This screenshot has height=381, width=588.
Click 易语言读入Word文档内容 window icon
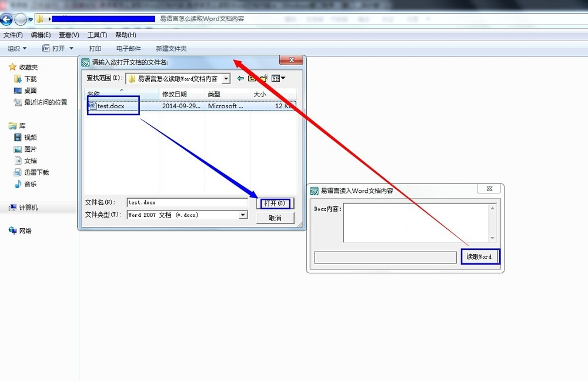click(x=314, y=191)
